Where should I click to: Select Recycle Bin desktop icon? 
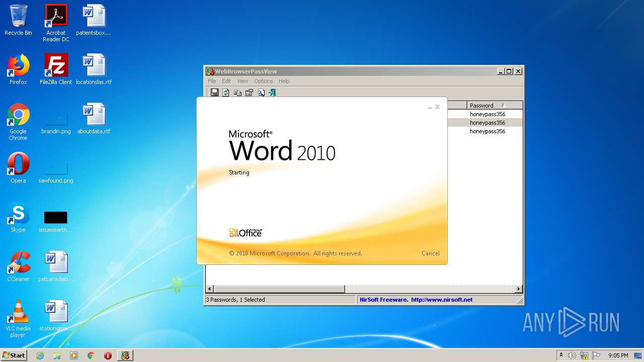pos(18,20)
